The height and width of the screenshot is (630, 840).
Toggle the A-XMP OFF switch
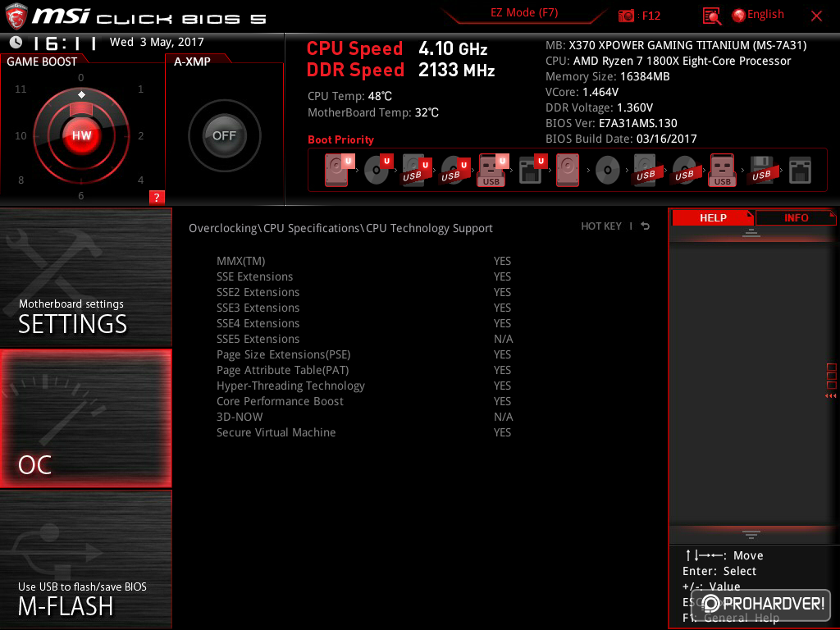click(224, 135)
